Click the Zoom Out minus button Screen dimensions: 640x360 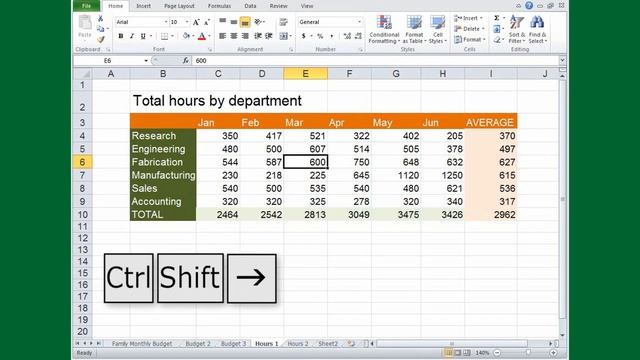pyautogui.click(x=497, y=353)
